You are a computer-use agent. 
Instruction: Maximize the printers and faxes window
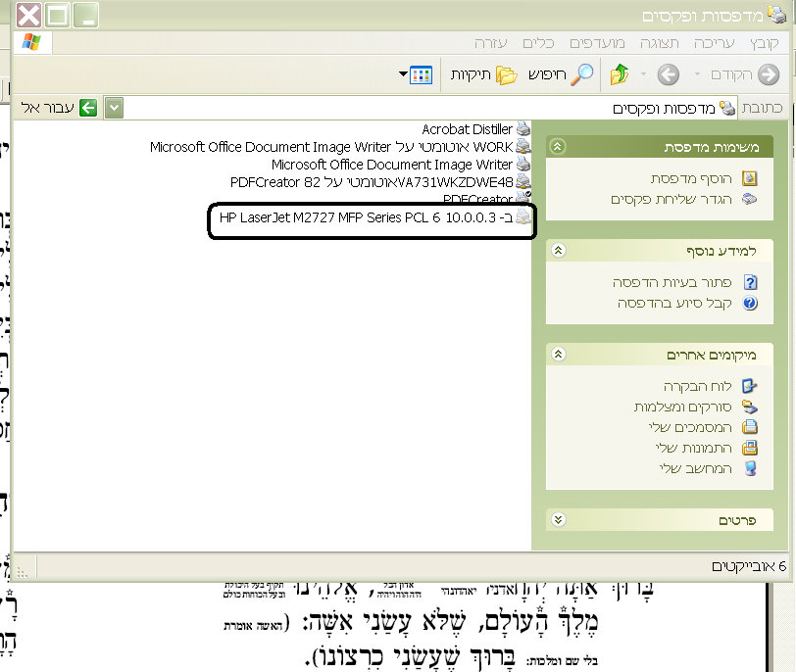tap(58, 16)
